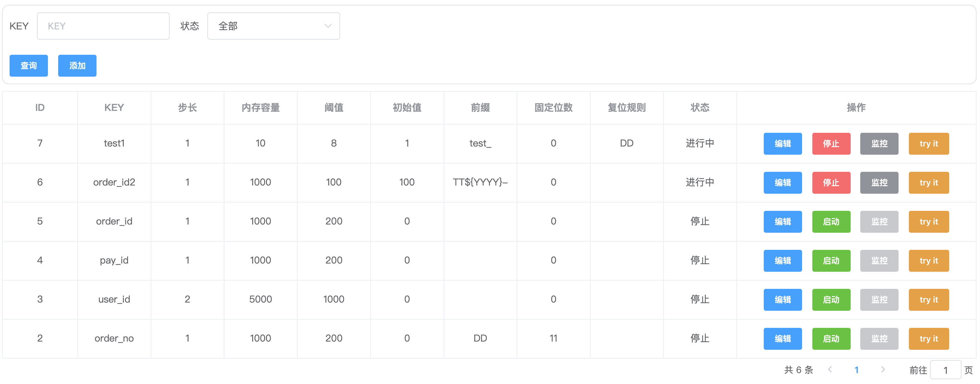The width and height of the screenshot is (980, 384).
Task: Go to next page using right arrow
Action: click(x=882, y=370)
